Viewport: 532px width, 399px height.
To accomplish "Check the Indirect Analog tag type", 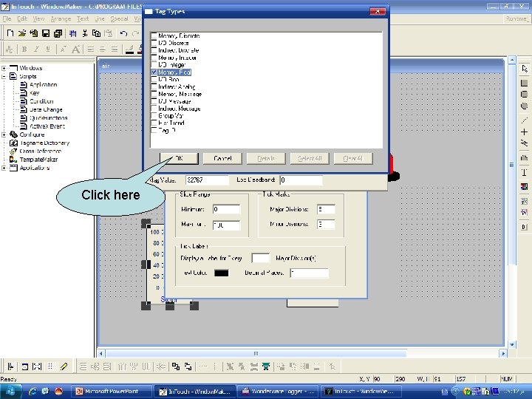I will [x=154, y=87].
